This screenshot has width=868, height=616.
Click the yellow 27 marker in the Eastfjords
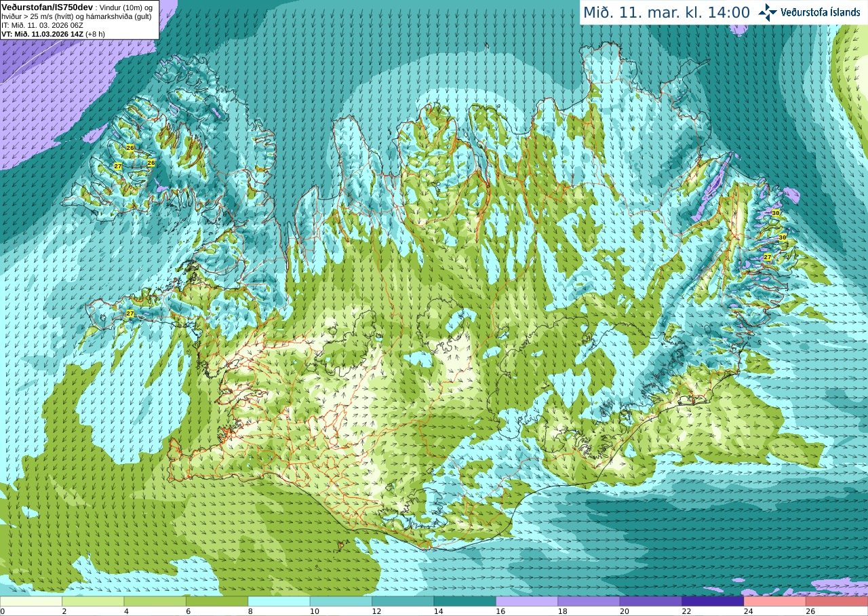click(x=768, y=258)
